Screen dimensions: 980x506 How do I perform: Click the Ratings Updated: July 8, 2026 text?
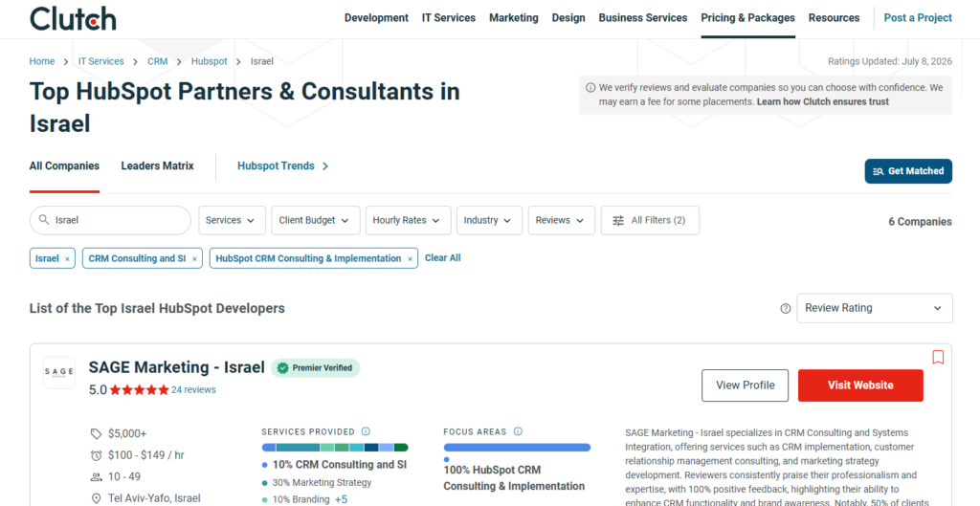tap(890, 61)
